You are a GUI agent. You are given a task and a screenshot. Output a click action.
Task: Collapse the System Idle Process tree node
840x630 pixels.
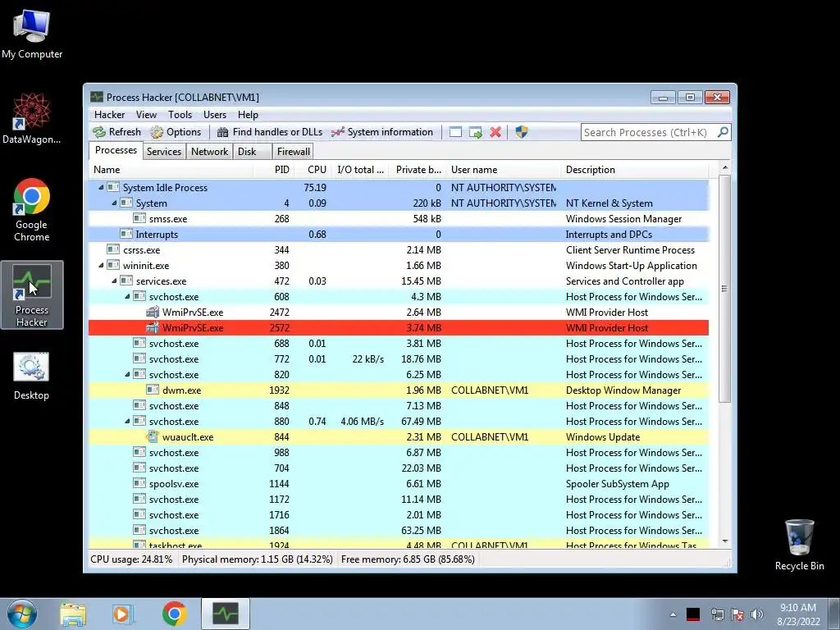point(101,188)
